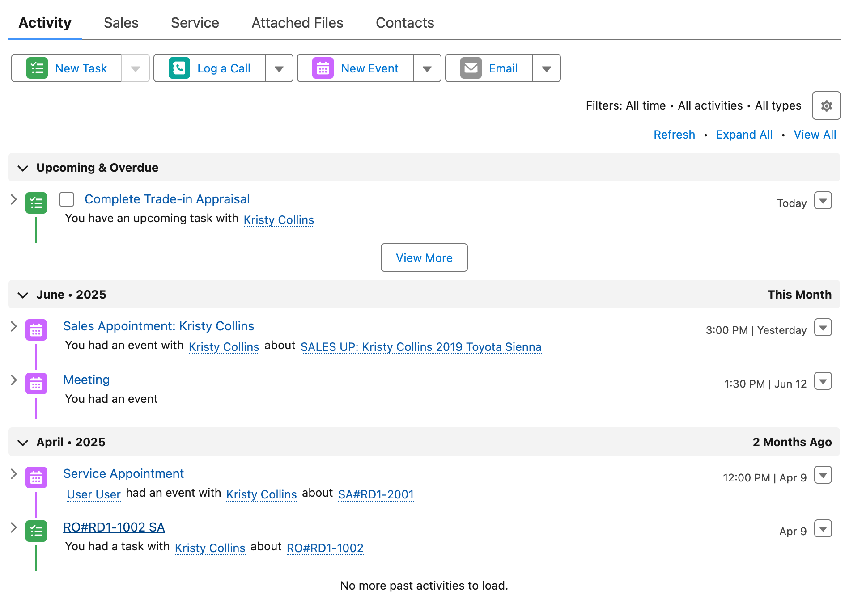The width and height of the screenshot is (849, 616).
Task: Open actions menu for Complete Trade-in Appraisal
Action: point(823,201)
